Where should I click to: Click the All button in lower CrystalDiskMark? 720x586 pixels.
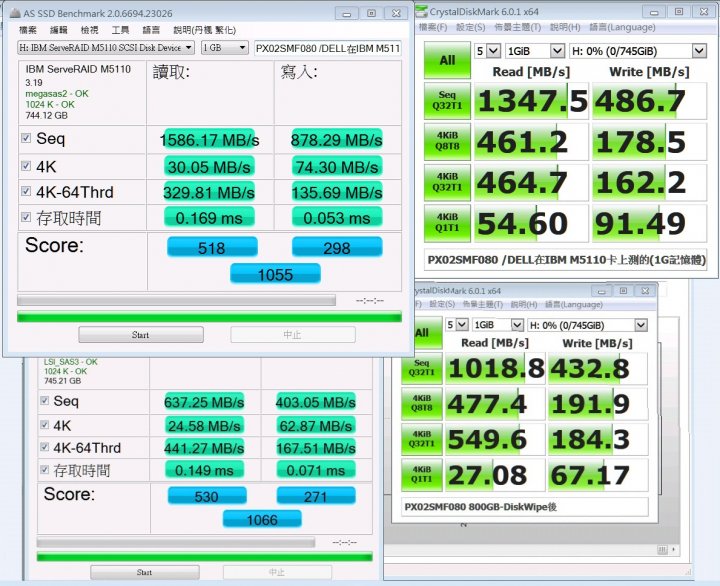tap(429, 332)
